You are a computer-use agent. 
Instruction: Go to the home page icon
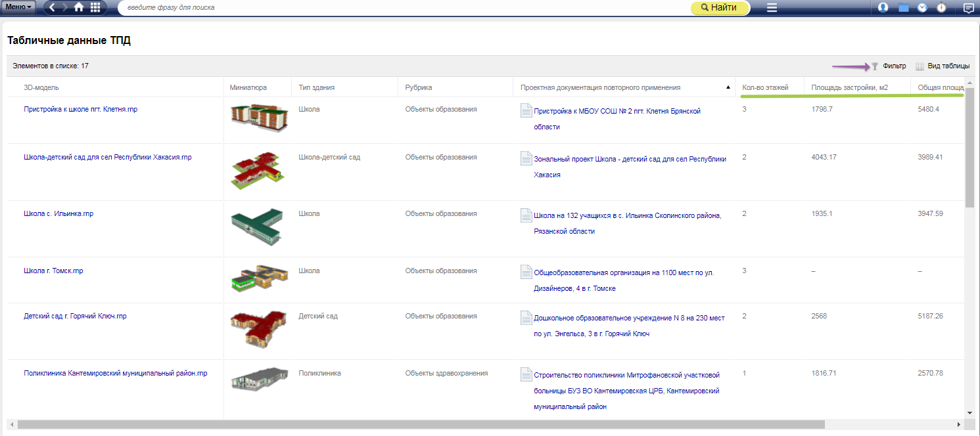point(79,7)
